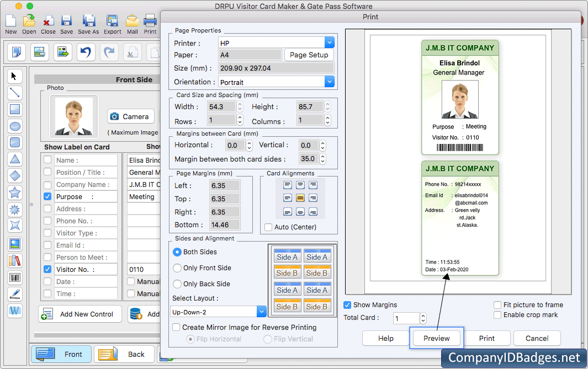Click the Mail toolbar icon
The width and height of the screenshot is (588, 369).
[132, 24]
